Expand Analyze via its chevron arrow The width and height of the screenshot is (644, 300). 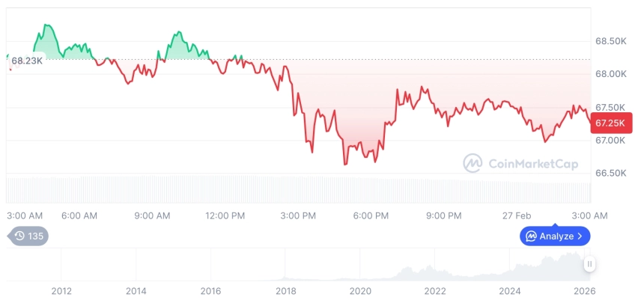pyautogui.click(x=580, y=236)
